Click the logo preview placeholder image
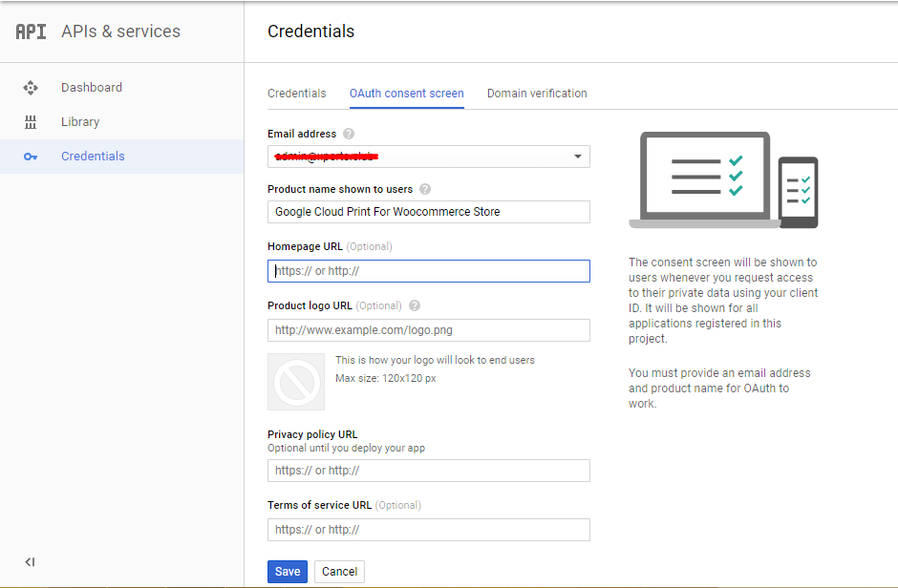 296,382
